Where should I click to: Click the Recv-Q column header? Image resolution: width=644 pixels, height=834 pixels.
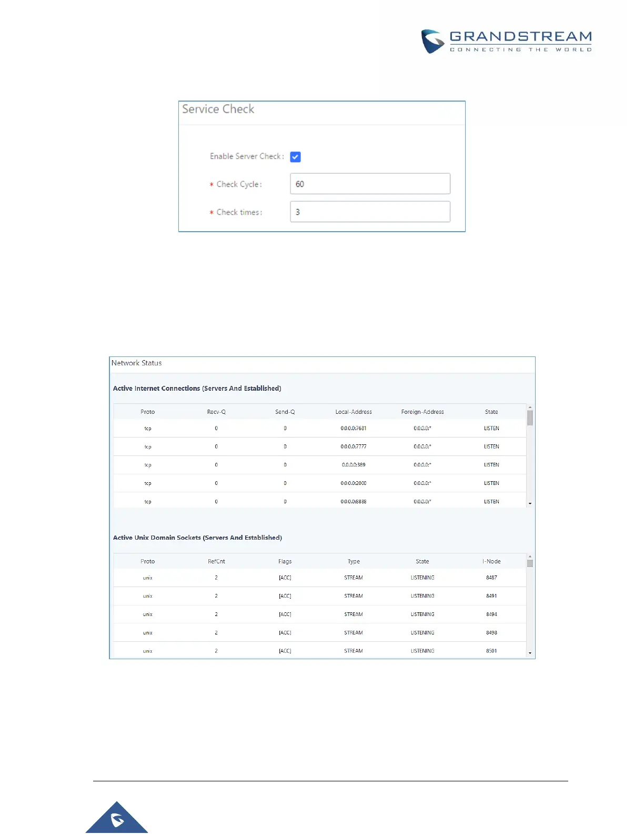pyautogui.click(x=216, y=412)
